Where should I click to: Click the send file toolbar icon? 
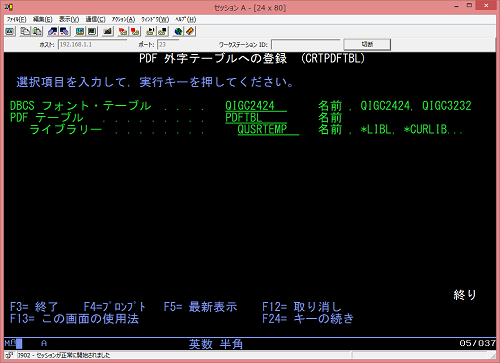pos(53,32)
